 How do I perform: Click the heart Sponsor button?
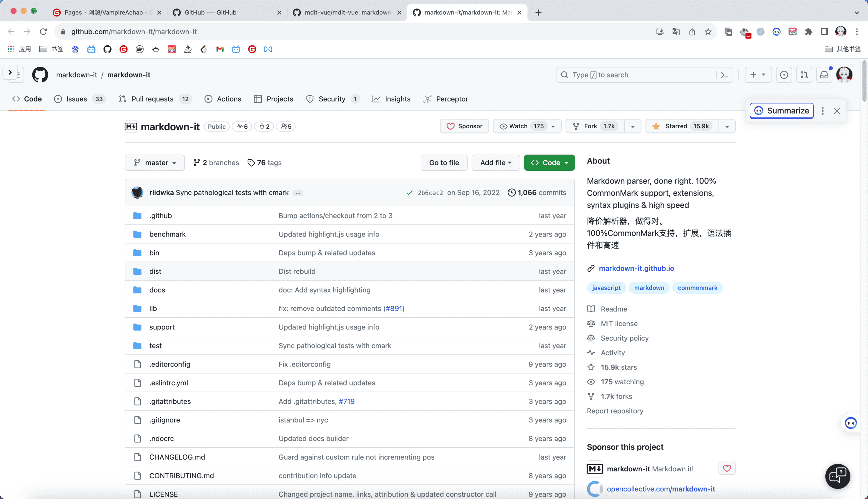click(464, 126)
